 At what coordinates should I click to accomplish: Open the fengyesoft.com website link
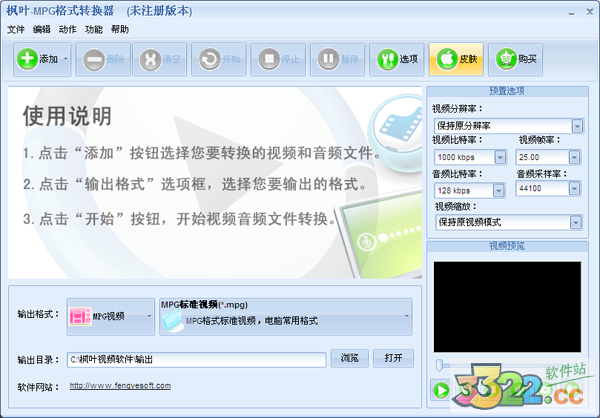[x=120, y=385]
